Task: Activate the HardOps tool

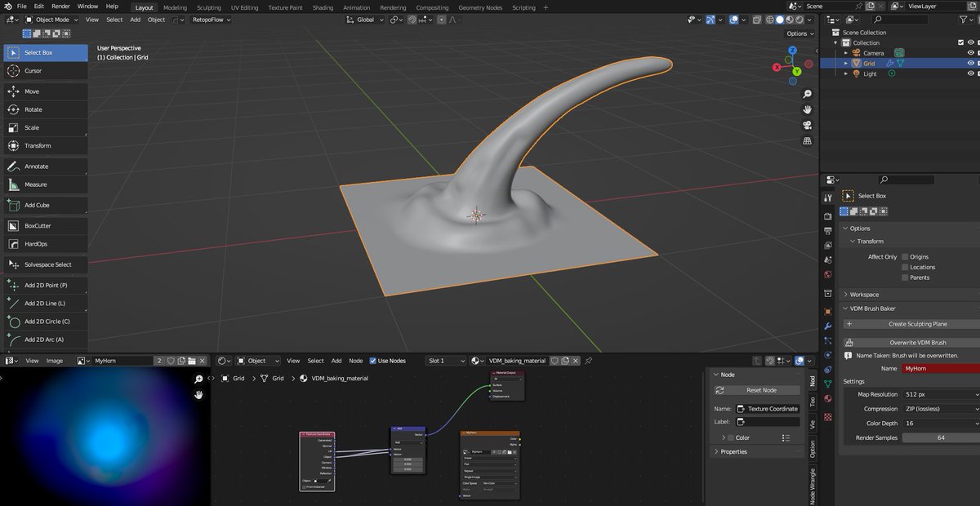Action: [x=45, y=244]
